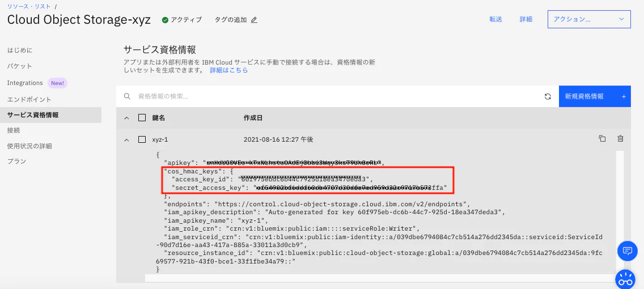
Task: Click the 詳細はこちら link
Action: pos(229,70)
